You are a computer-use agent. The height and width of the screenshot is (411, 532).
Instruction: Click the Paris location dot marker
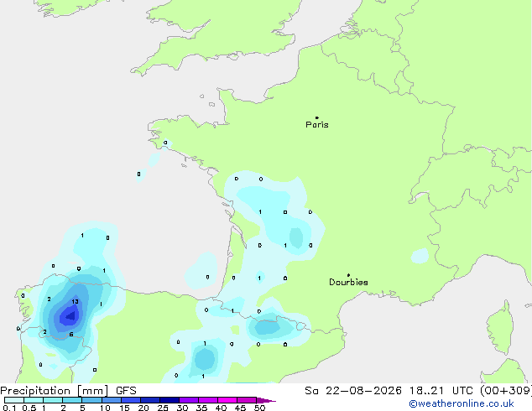point(317,117)
